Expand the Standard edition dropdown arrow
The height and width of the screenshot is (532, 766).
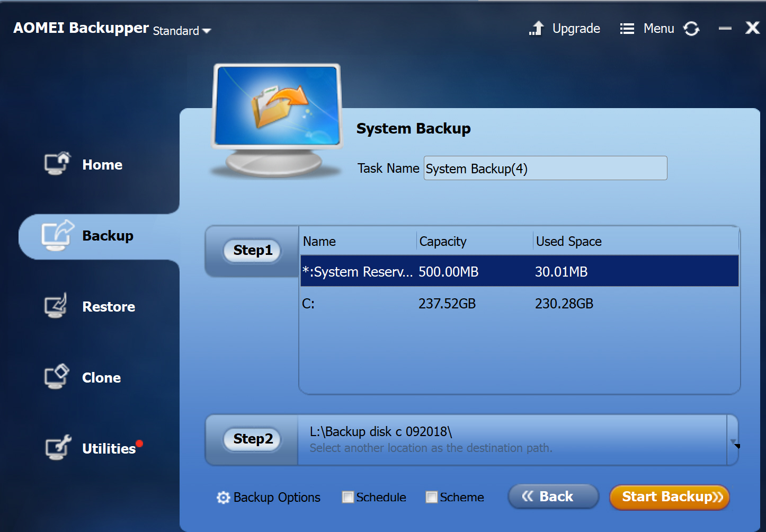click(x=207, y=31)
